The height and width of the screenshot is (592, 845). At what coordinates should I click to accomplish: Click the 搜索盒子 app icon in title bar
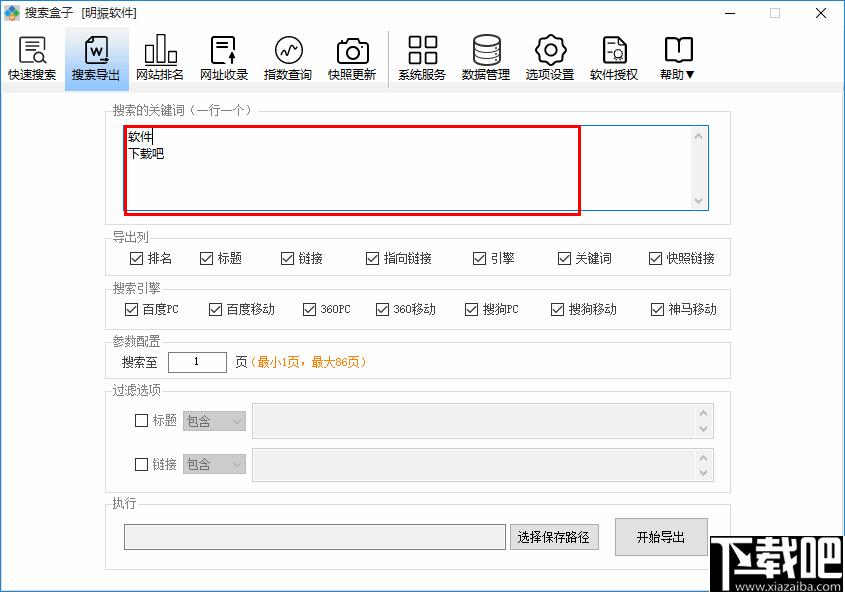pos(11,12)
